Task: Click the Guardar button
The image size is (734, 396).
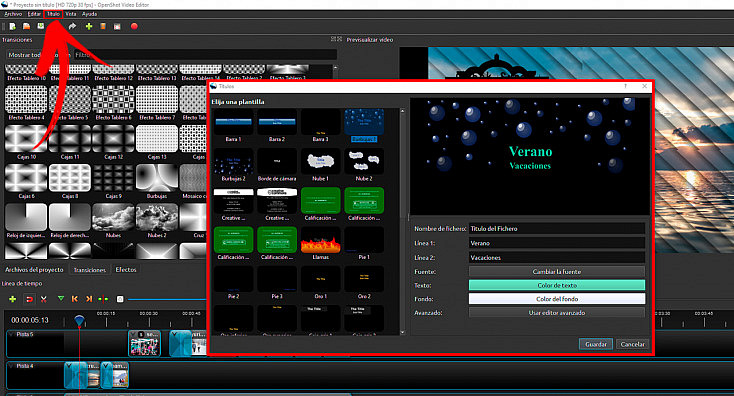Action: pos(595,344)
